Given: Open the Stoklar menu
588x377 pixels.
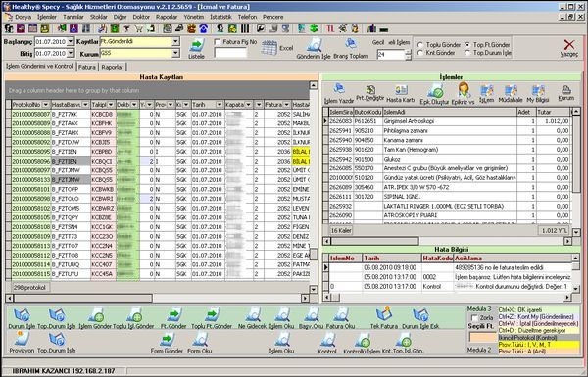Looking at the screenshot, I should [99, 17].
